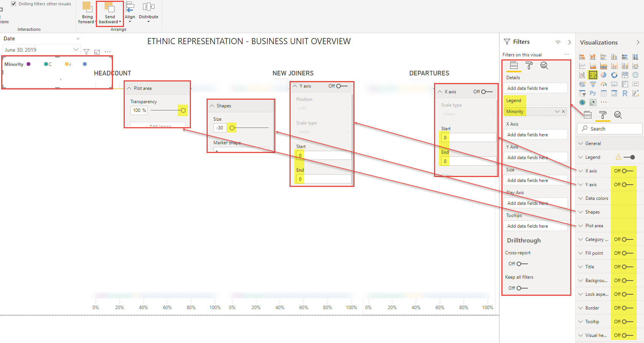Open the June 30, 2019 date dropdown
The width and height of the screenshot is (644, 343).
coord(76,49)
